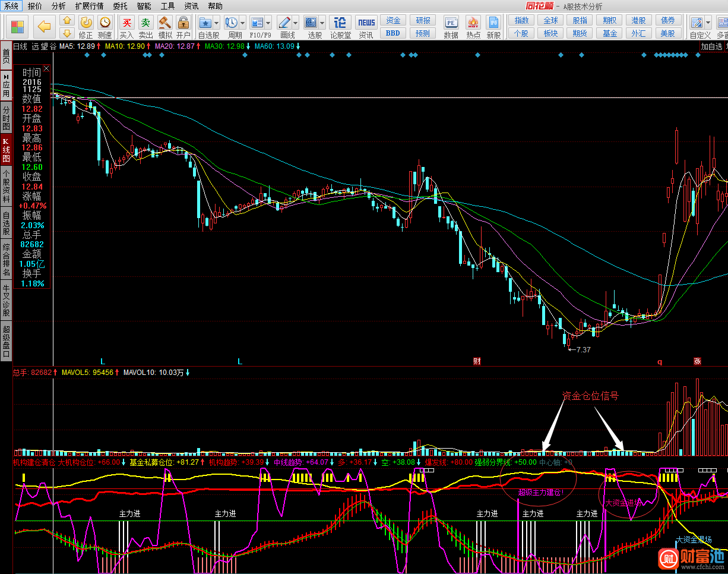Screen dimensions: 728x574
Task: Open the 热点 hot topics flame icon
Action: 473,23
